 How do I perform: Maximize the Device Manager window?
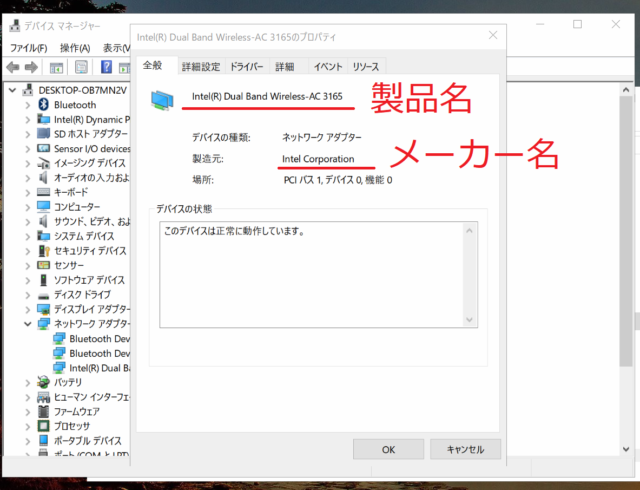pyautogui.click(x=577, y=24)
